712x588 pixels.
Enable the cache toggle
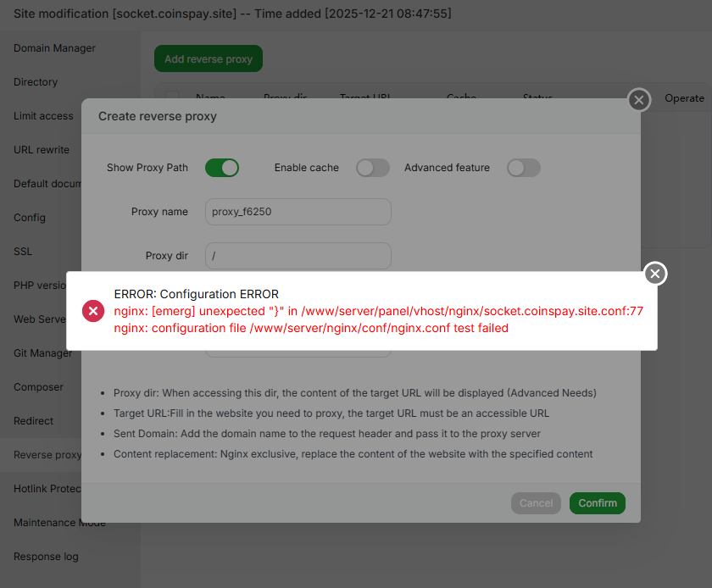coord(372,168)
